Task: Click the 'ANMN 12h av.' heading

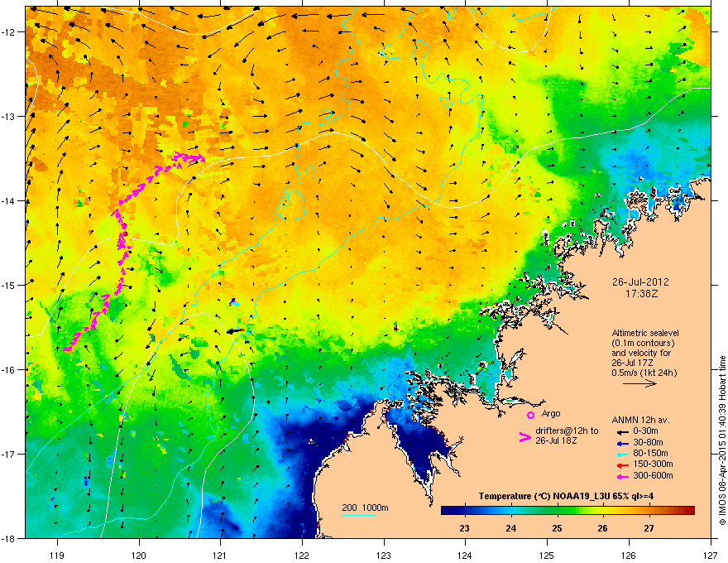Action: coord(640,421)
